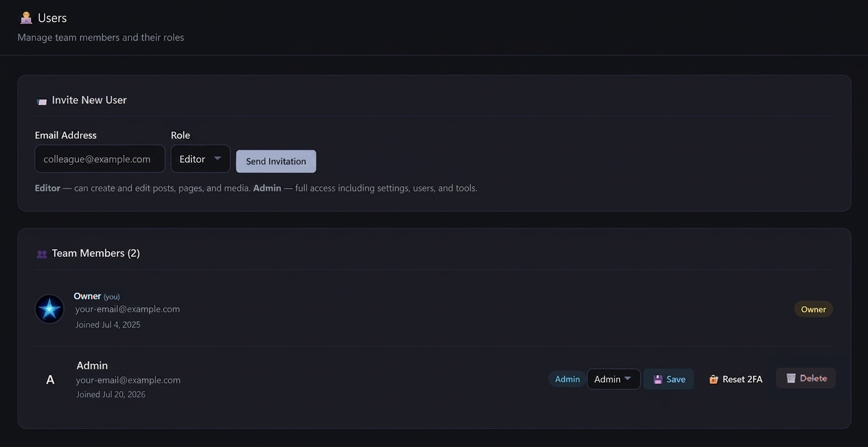Click the Users page title text
The image size is (868, 447).
[x=52, y=18]
